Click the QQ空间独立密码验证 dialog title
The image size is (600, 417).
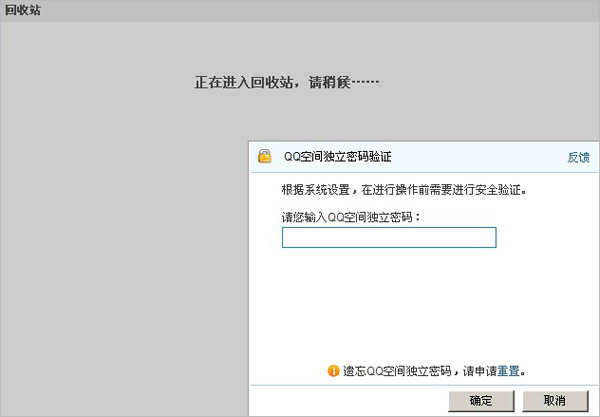(x=338, y=156)
